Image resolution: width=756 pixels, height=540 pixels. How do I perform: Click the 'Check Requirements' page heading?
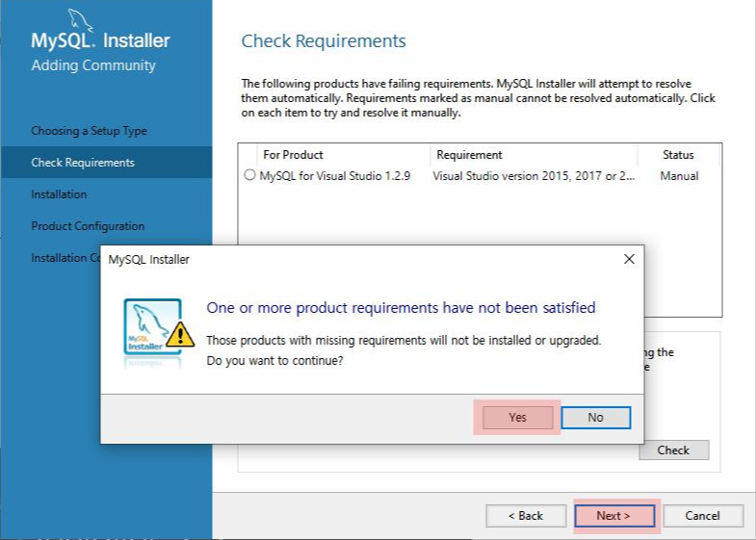click(324, 41)
